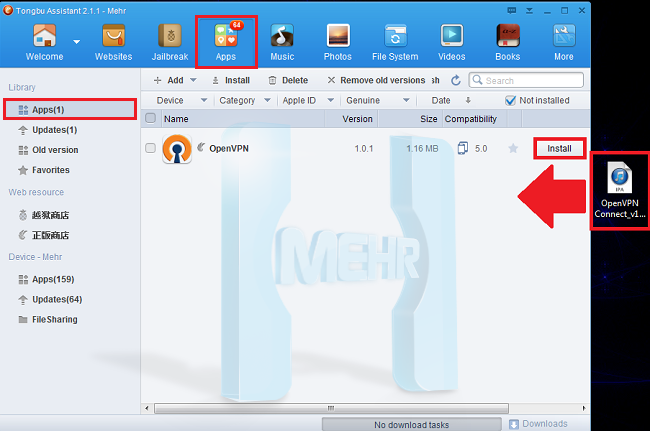Toggle the Not installed checkbox
The width and height of the screenshot is (650, 431).
tap(510, 100)
